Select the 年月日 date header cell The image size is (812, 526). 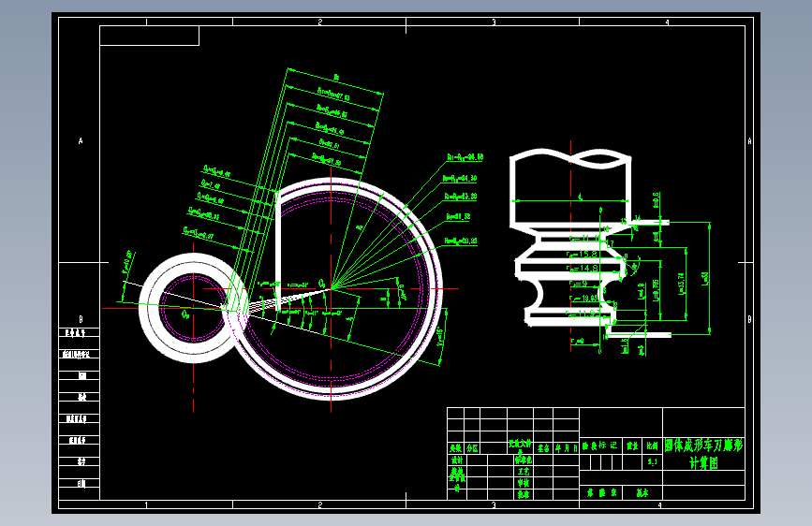(566, 448)
